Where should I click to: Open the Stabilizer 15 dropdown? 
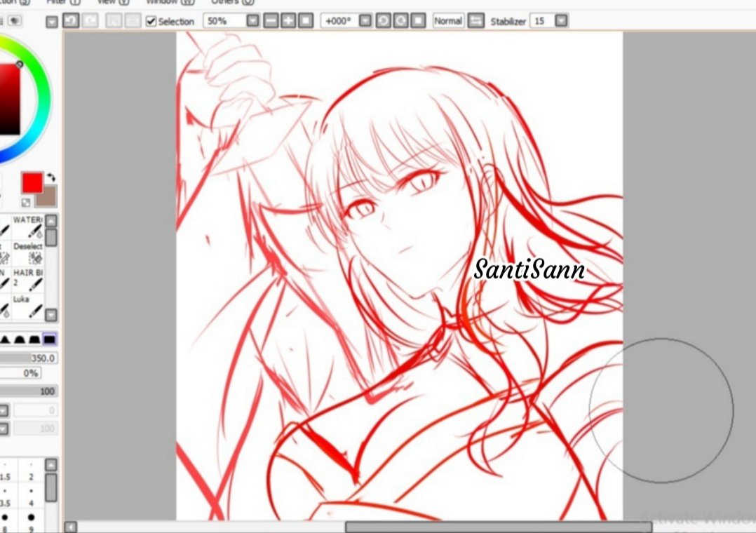pyautogui.click(x=561, y=21)
